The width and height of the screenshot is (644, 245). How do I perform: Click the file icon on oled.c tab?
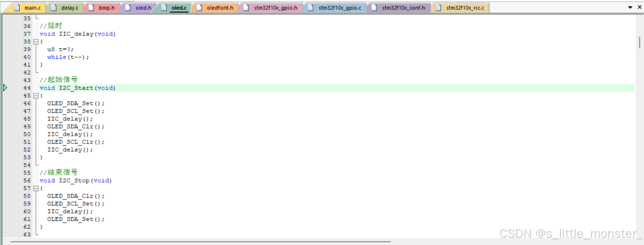point(164,8)
